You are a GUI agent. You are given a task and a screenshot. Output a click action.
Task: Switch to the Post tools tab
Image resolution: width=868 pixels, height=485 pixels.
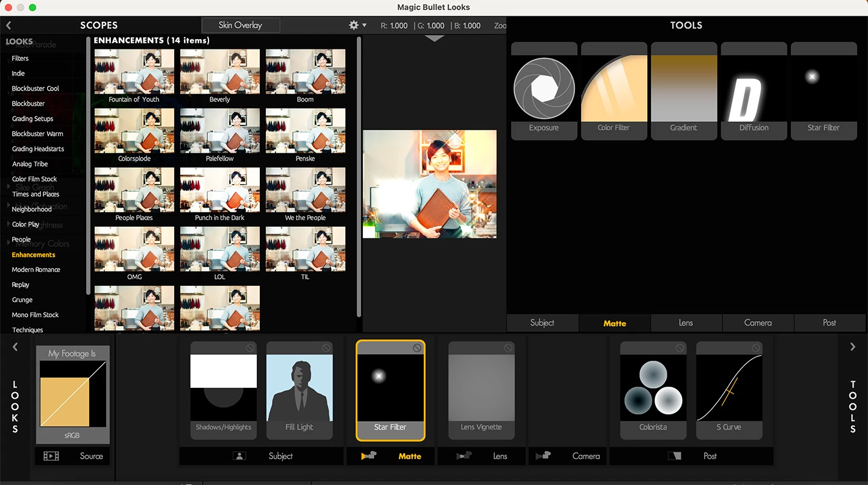pos(829,323)
